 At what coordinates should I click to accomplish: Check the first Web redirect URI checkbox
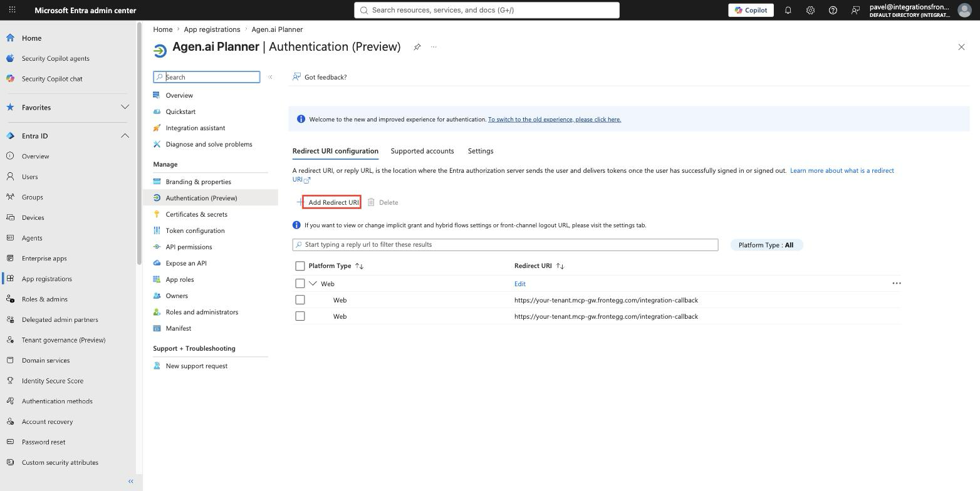point(300,300)
